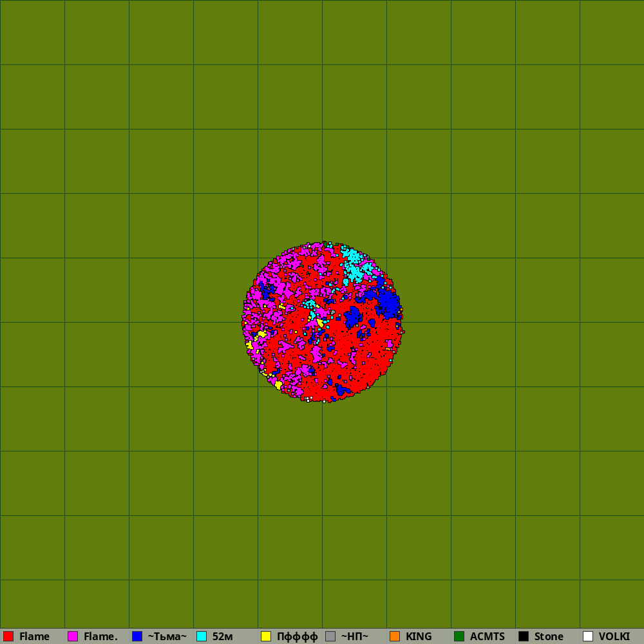644x644 pixels.
Task: Click the black Stone legend swatch
Action: [524, 636]
